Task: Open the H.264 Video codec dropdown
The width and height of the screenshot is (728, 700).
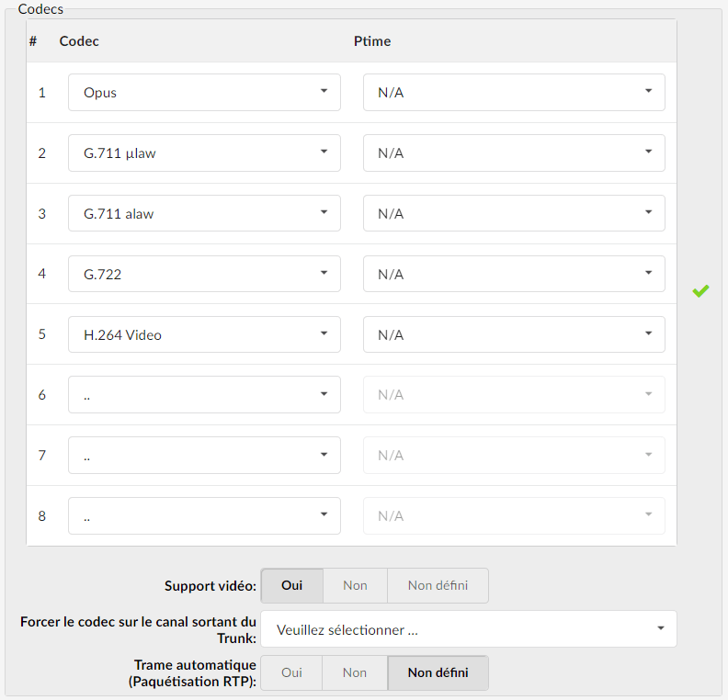Action: (204, 334)
